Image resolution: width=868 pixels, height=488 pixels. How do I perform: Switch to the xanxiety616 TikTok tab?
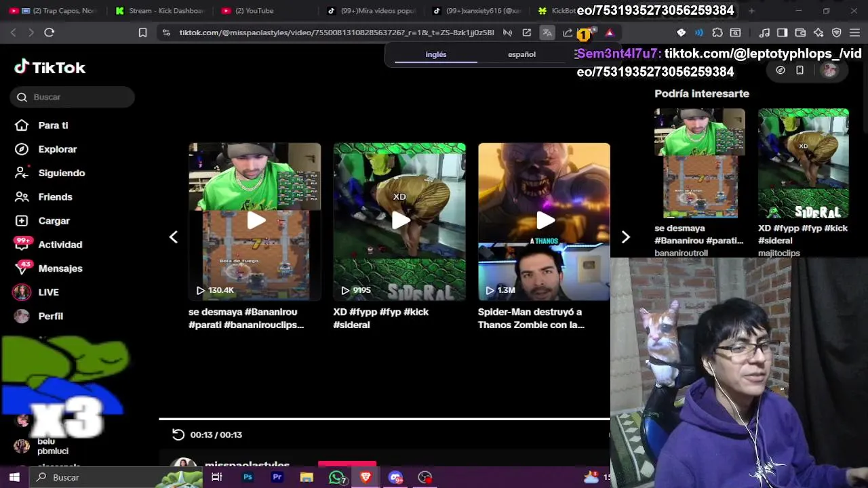(x=477, y=11)
